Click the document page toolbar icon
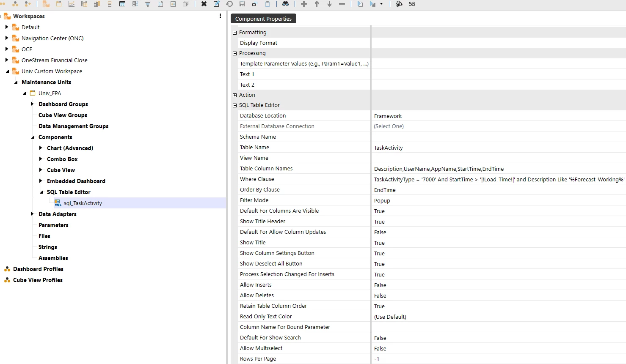 [x=160, y=4]
